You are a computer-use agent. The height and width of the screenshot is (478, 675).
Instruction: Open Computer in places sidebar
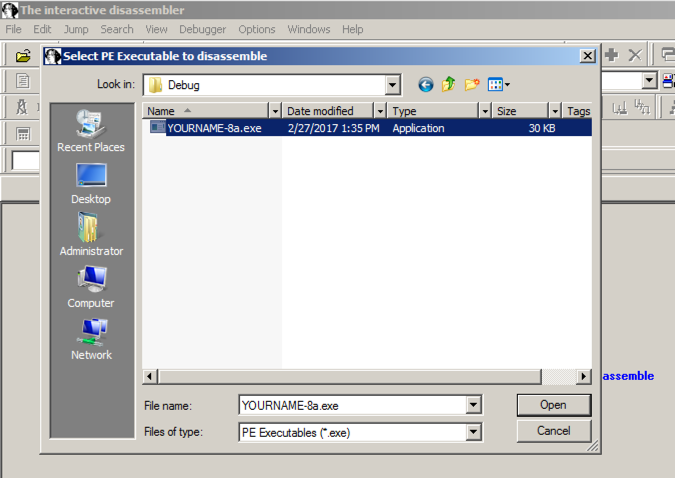click(x=91, y=287)
